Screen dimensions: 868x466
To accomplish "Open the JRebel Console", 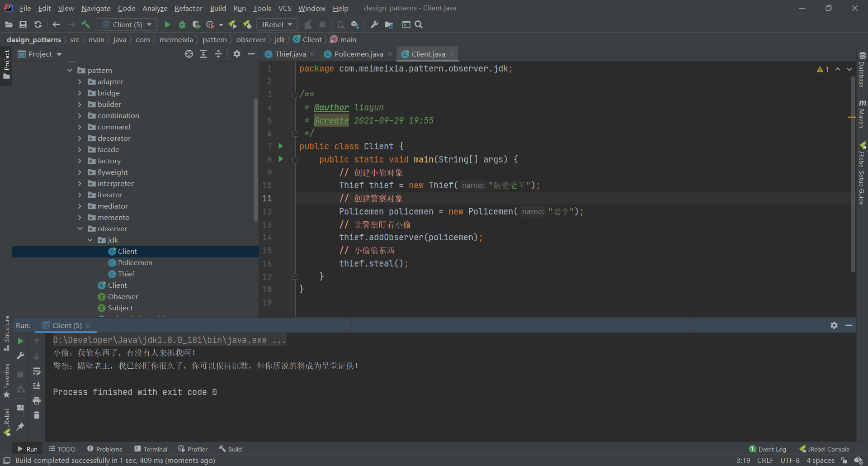I will click(x=824, y=449).
